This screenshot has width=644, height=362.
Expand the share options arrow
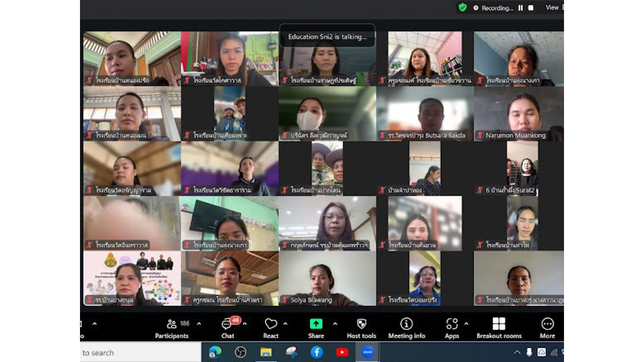(x=335, y=324)
